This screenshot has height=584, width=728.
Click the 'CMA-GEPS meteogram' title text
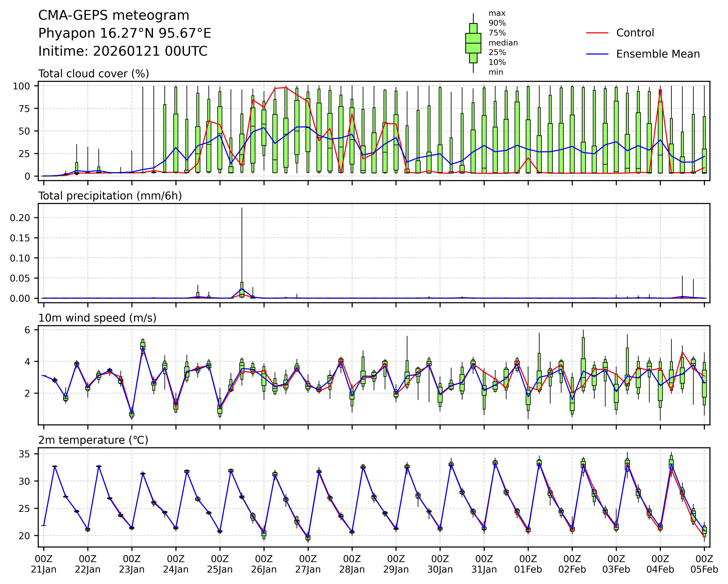click(x=114, y=16)
